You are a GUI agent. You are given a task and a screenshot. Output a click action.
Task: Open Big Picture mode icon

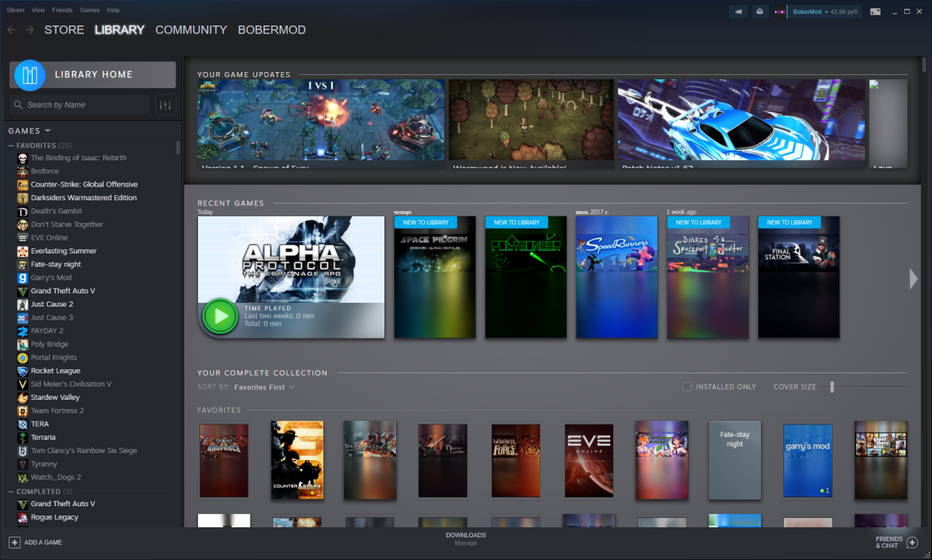pyautogui.click(x=875, y=12)
